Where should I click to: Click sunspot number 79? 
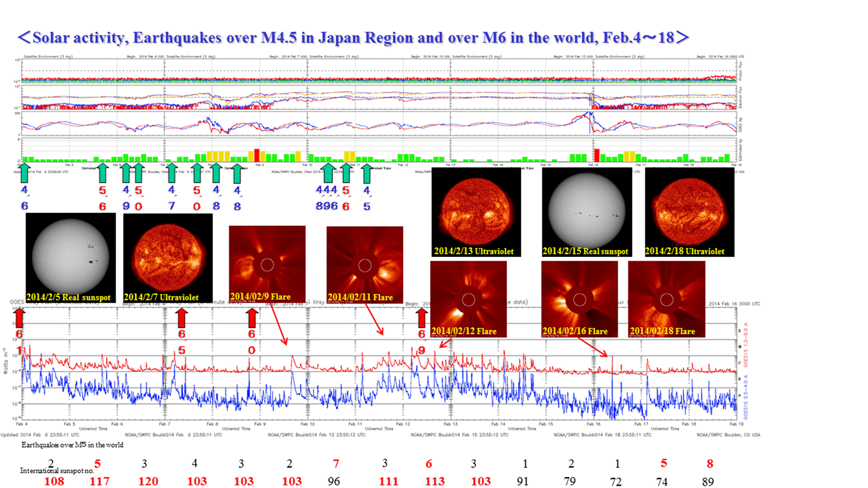coord(570,481)
